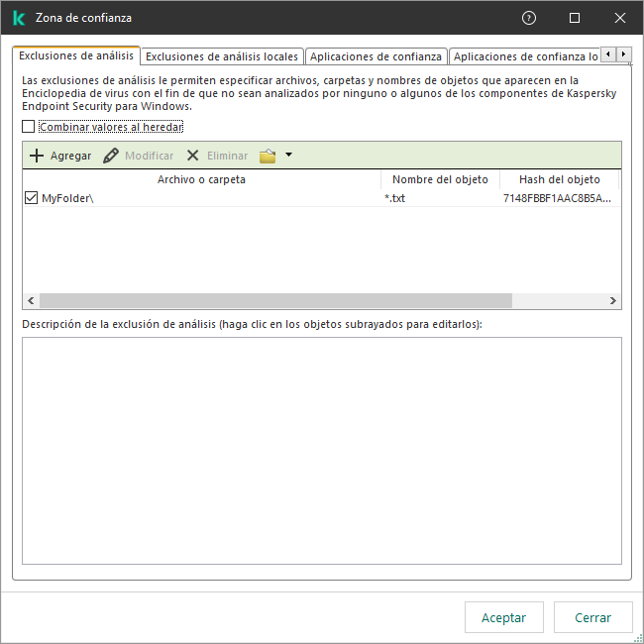Click horizontal scrollbar right arrow
The height and width of the screenshot is (644, 644).
[612, 300]
